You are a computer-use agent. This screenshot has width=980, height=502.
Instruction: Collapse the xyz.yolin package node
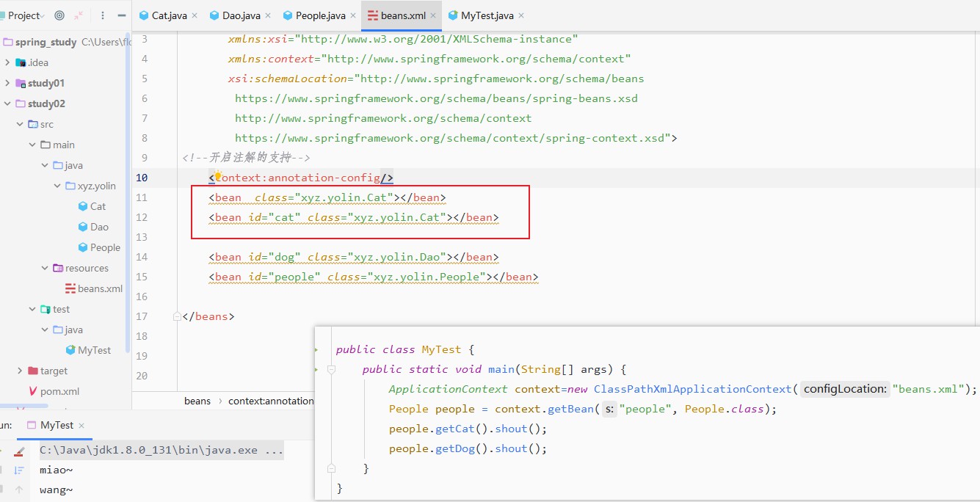(57, 186)
